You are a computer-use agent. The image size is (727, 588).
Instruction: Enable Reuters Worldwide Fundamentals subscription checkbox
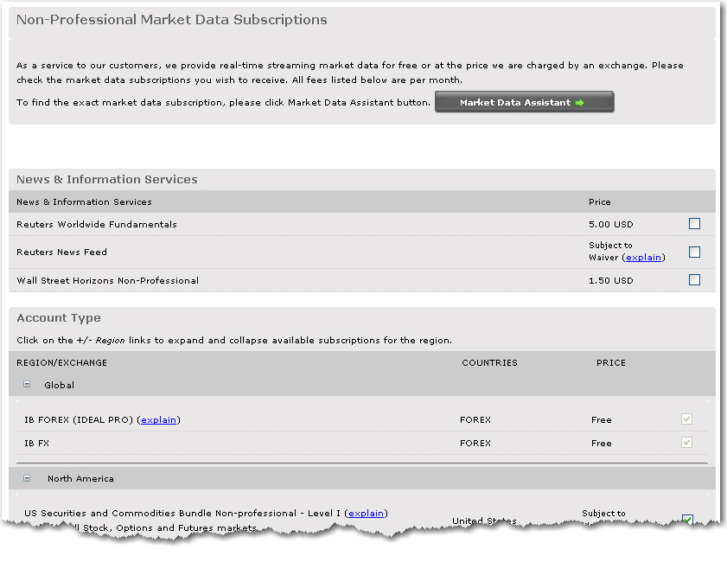click(x=694, y=224)
